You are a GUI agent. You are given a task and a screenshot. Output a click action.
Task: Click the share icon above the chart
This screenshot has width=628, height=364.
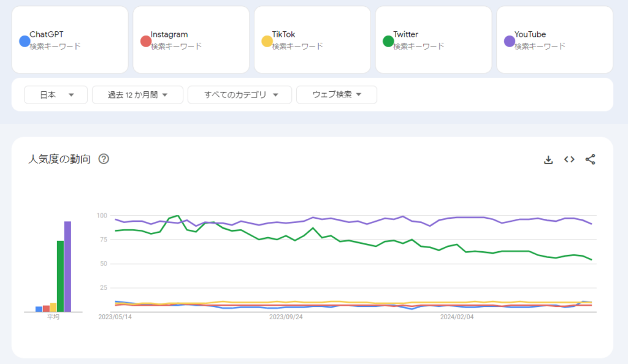[590, 160]
